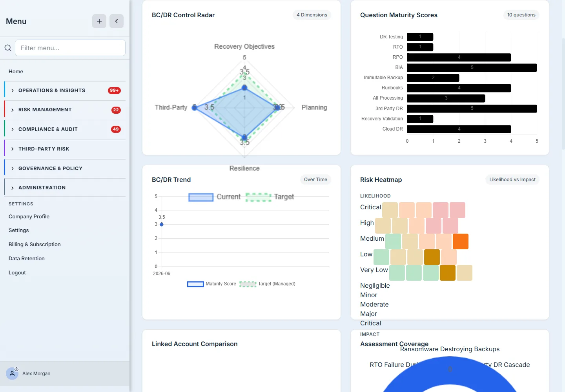Expand the Risk Management chevron
Viewport: 565px width, 392px height.
[13, 110]
